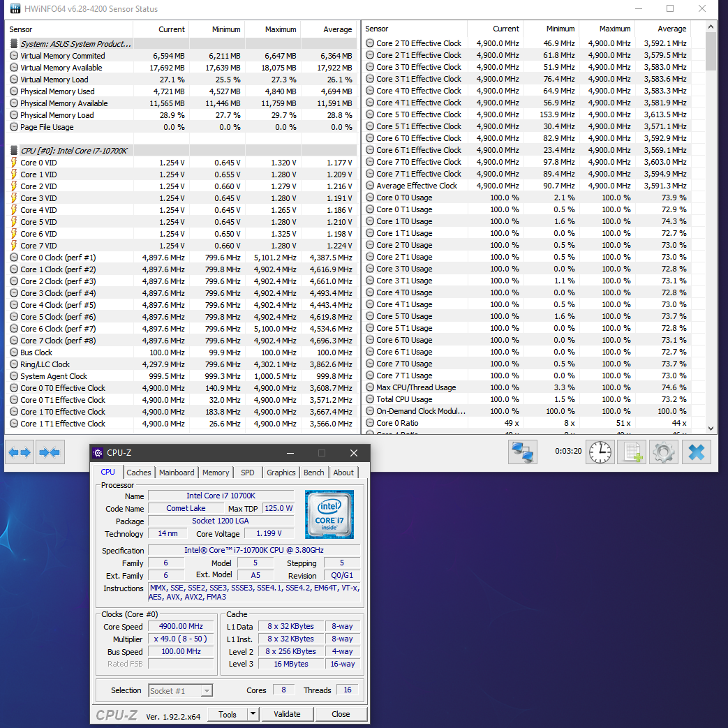The height and width of the screenshot is (728, 728).
Task: Click the Validate button
Action: tap(288, 714)
